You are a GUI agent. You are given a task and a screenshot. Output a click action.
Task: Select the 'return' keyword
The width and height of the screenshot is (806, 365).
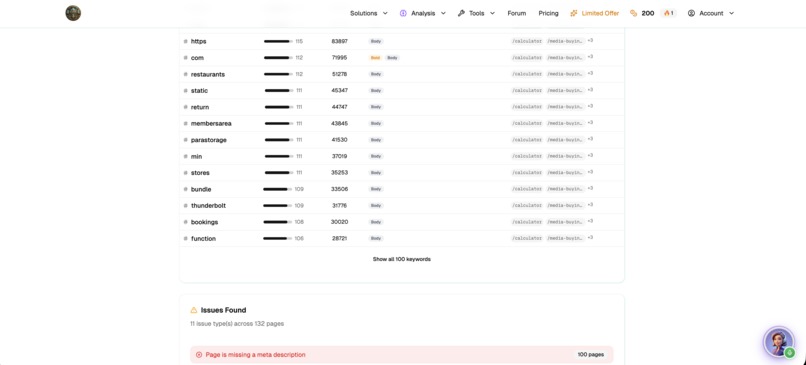point(200,107)
